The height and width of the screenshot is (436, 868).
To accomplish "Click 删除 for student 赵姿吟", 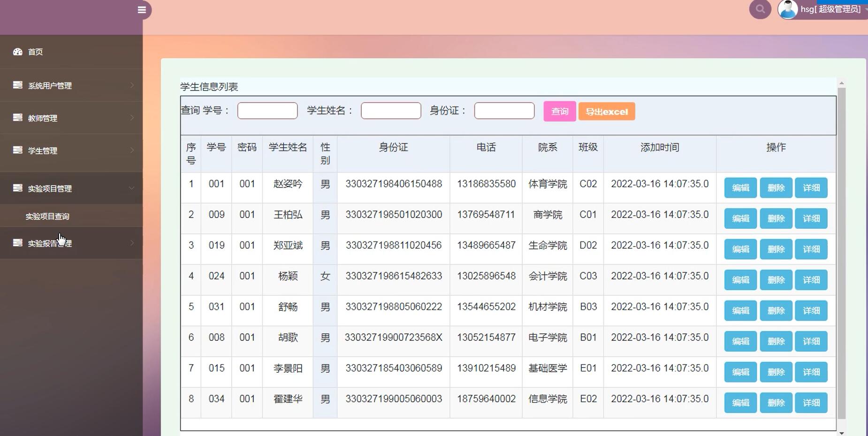I will 776,188.
